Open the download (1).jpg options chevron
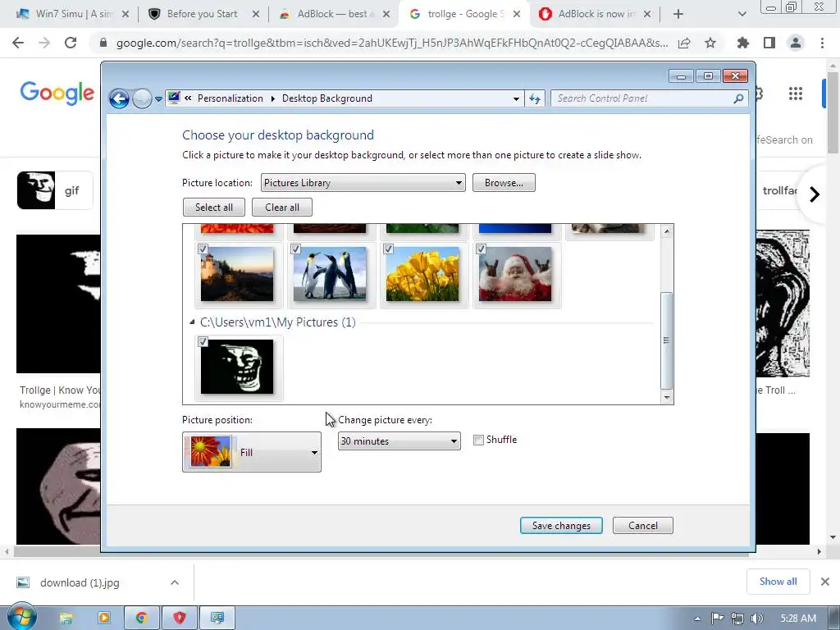Screen dimensions: 840x630 point(175,582)
